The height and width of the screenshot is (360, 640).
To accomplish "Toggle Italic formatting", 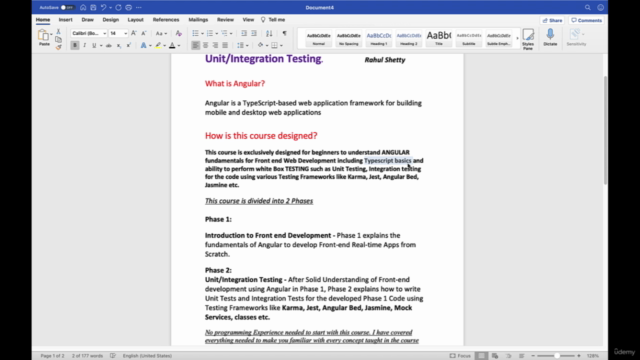I will tap(84, 45).
